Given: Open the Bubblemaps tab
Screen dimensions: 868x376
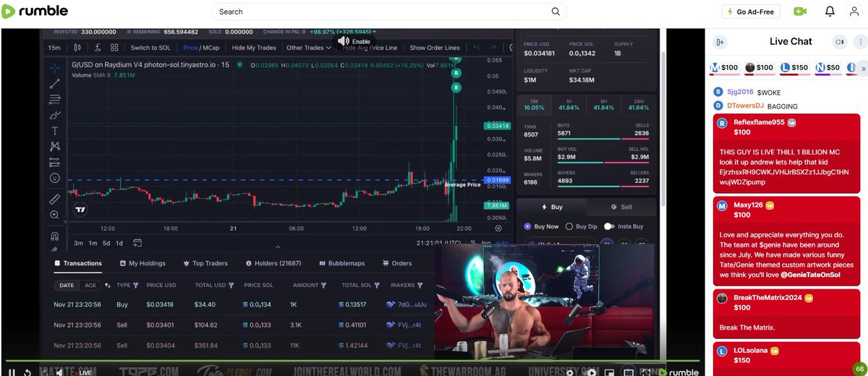Looking at the screenshot, I should [341, 263].
